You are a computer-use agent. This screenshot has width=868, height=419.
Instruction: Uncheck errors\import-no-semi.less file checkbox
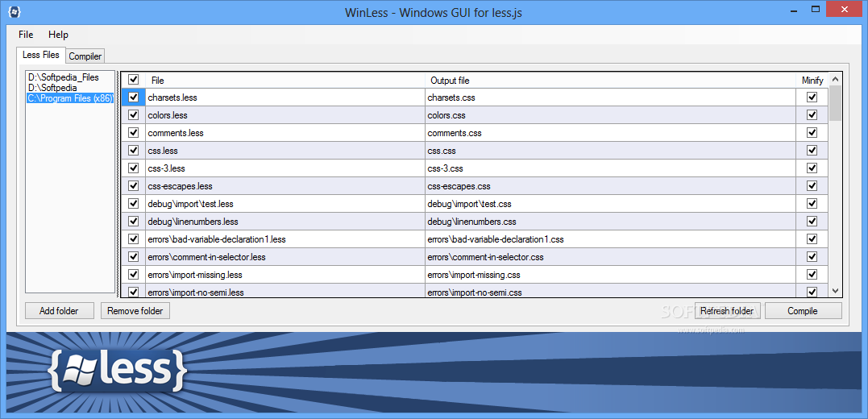[134, 291]
